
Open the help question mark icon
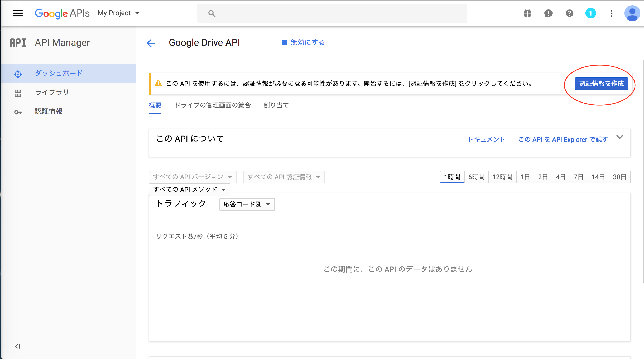(x=569, y=13)
